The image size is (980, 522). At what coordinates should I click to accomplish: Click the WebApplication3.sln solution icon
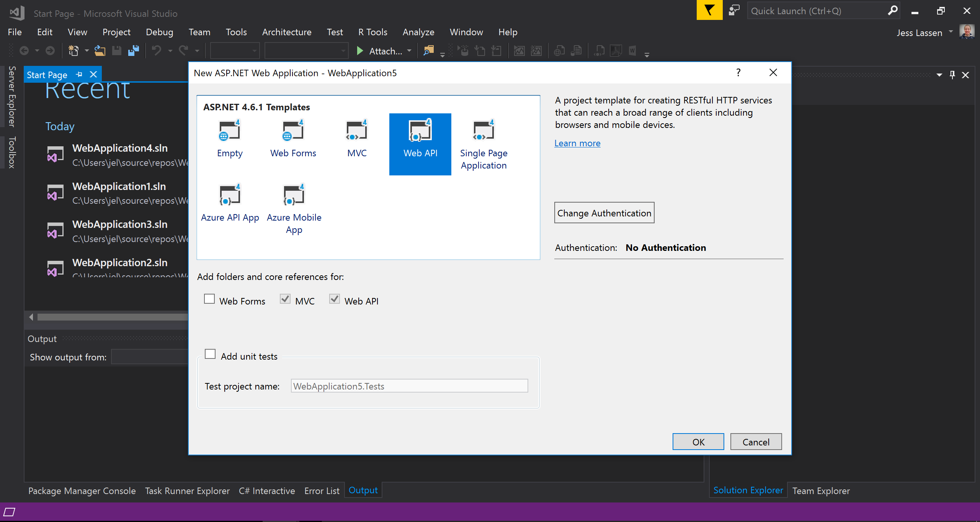click(x=55, y=231)
